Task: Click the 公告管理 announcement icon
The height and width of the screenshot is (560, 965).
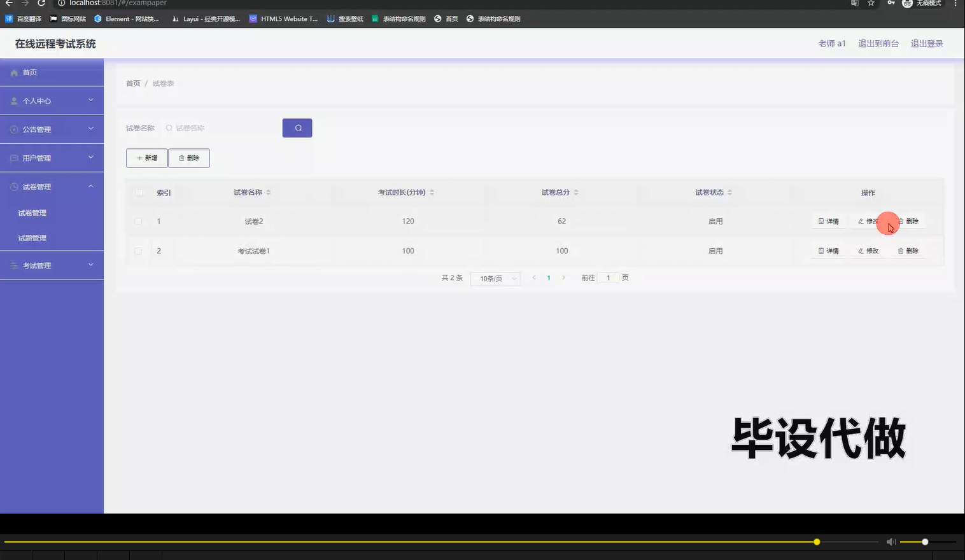Action: click(x=14, y=129)
